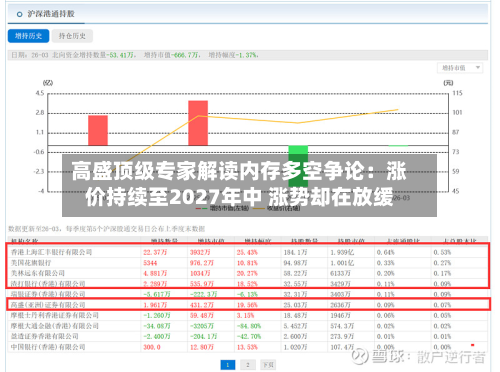Click the 300.0 value in the 中国银行 row
This screenshot has height=372, width=500.
coord(152,347)
